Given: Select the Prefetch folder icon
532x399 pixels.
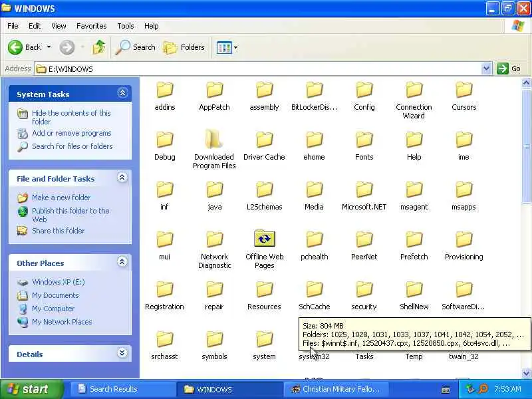Looking at the screenshot, I should 414,240.
